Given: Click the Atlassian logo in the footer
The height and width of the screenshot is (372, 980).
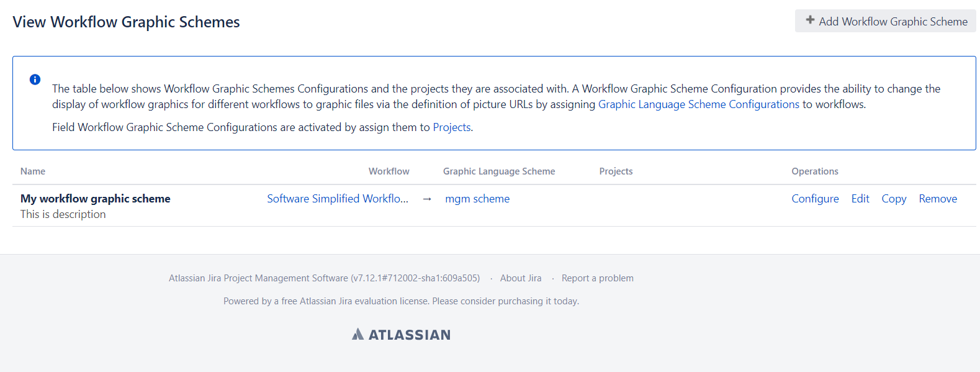Looking at the screenshot, I should pos(402,335).
